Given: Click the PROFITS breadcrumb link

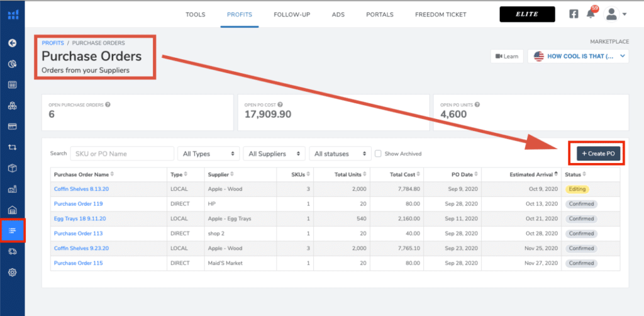Looking at the screenshot, I should click(53, 43).
